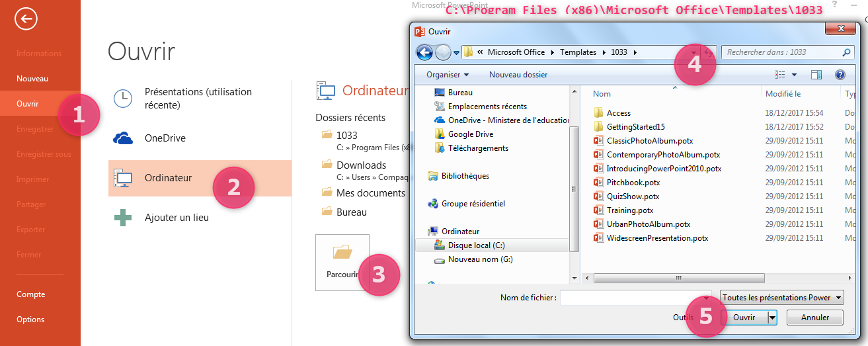The height and width of the screenshot is (346, 868).
Task: Open the Options menu entry
Action: coord(31,320)
